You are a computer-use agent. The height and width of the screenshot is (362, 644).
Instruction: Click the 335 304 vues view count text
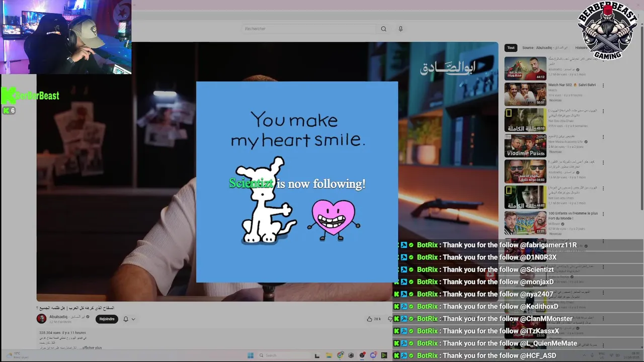click(x=50, y=332)
